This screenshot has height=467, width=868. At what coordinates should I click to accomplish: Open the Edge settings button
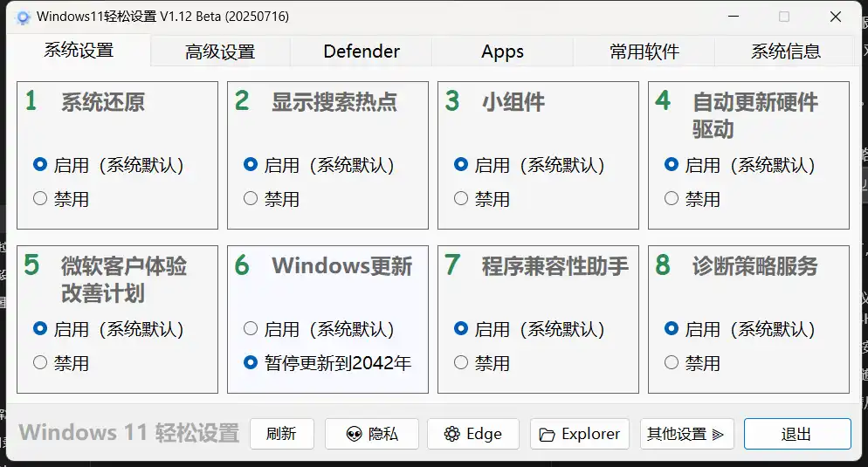point(473,434)
